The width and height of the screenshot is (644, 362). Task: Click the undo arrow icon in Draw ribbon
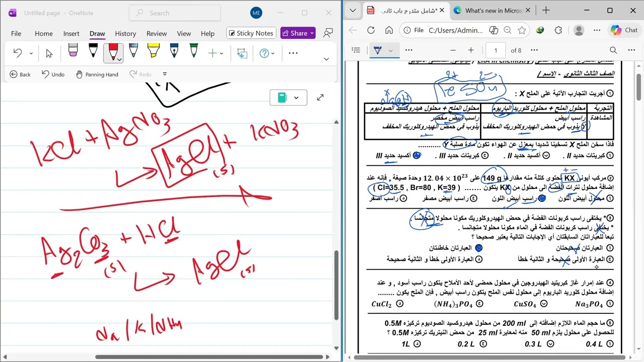[18, 53]
